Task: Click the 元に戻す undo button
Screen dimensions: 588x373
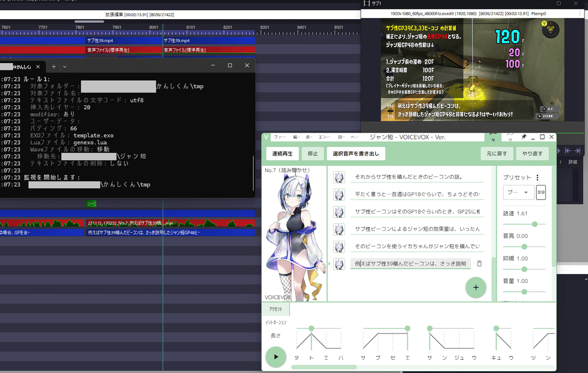Action: [x=497, y=153]
